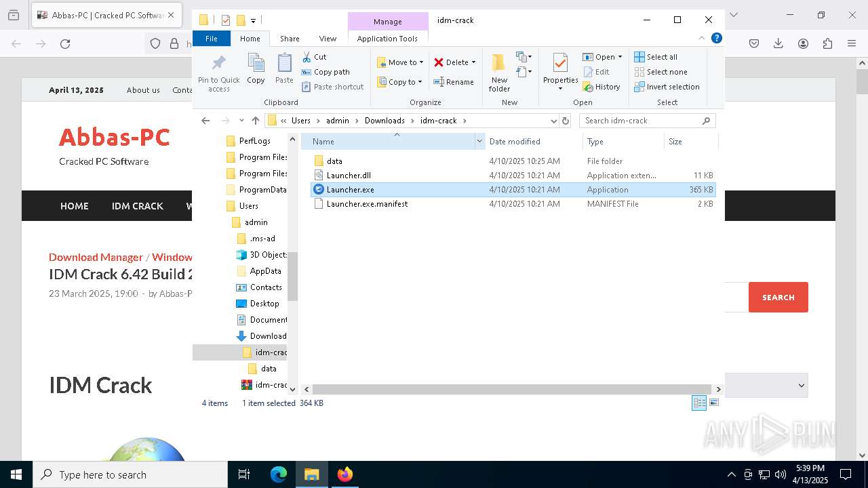The image size is (868, 488).
Task: Open About us link on website
Action: point(143,90)
